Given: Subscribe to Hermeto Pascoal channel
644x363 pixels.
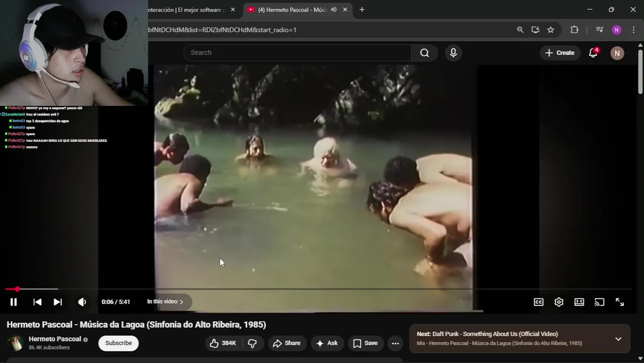Looking at the screenshot, I should pyautogui.click(x=118, y=343).
